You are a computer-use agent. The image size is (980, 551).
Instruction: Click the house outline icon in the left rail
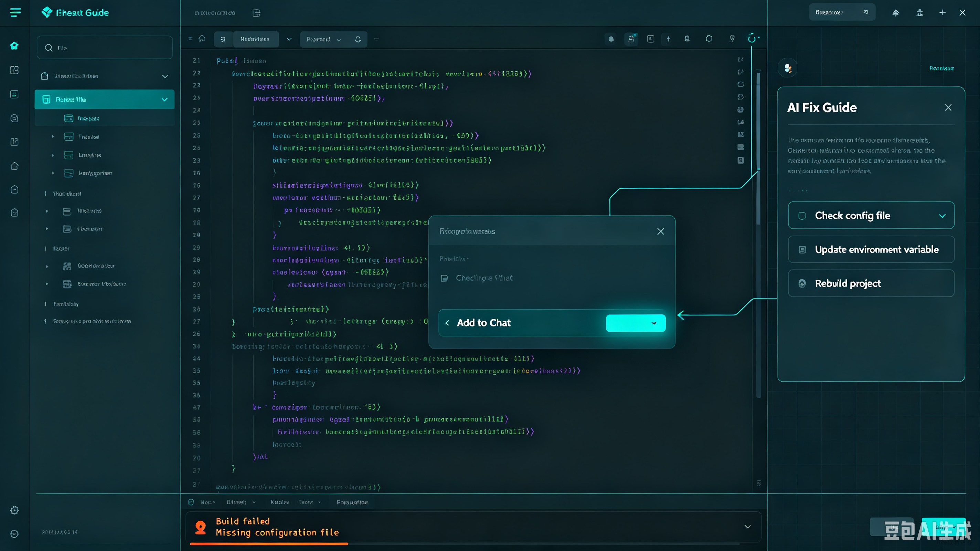[14, 166]
